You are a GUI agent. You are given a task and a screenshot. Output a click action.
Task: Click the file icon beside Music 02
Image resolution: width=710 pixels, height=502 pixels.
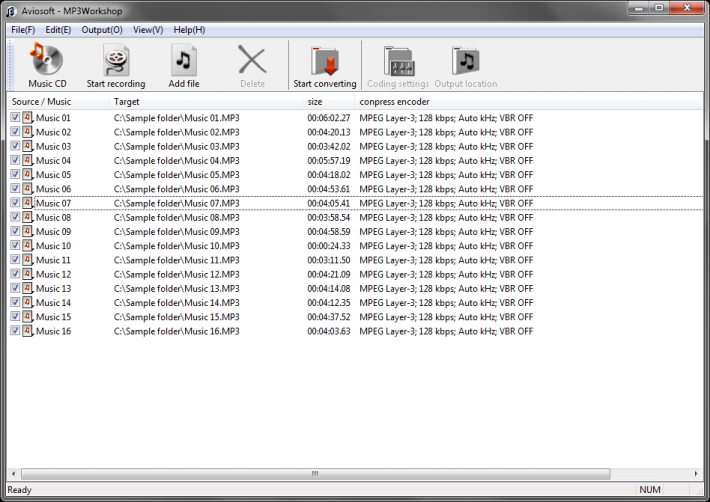28,132
